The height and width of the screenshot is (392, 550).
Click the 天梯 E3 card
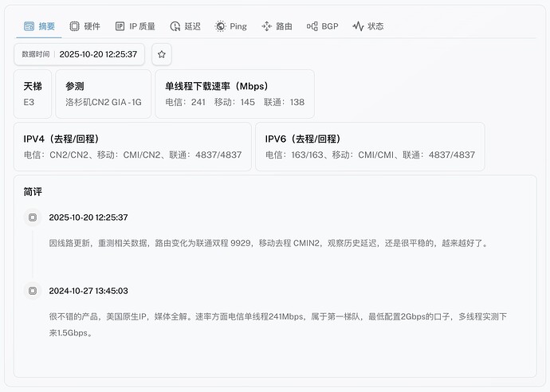(x=34, y=94)
